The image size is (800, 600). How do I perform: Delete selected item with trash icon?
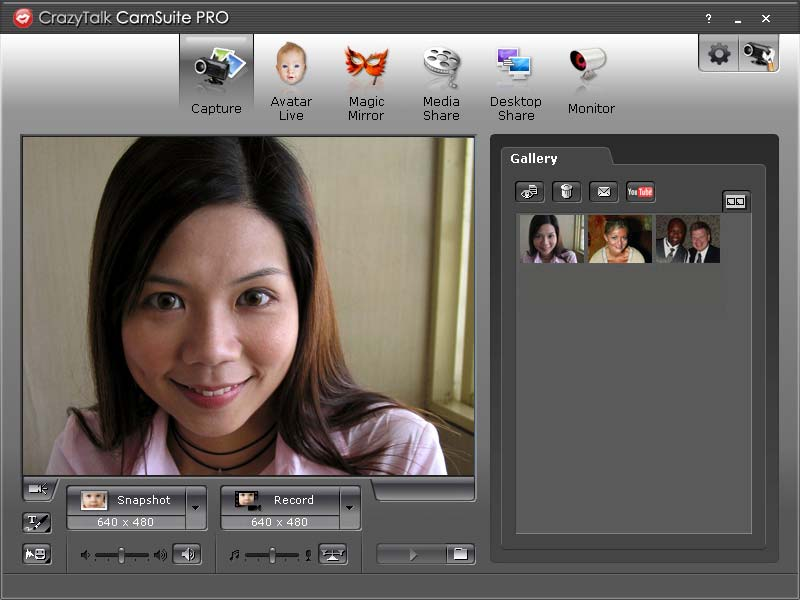(x=566, y=192)
